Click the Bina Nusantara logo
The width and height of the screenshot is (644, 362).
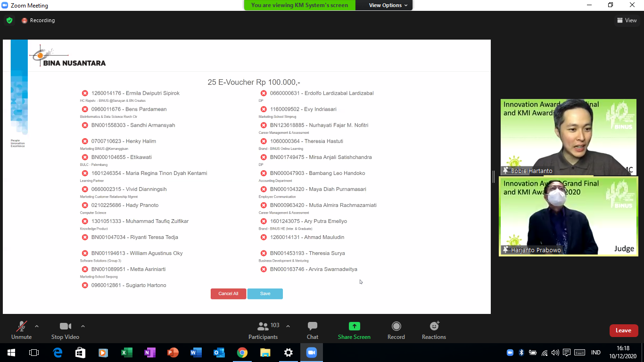[x=68, y=57]
